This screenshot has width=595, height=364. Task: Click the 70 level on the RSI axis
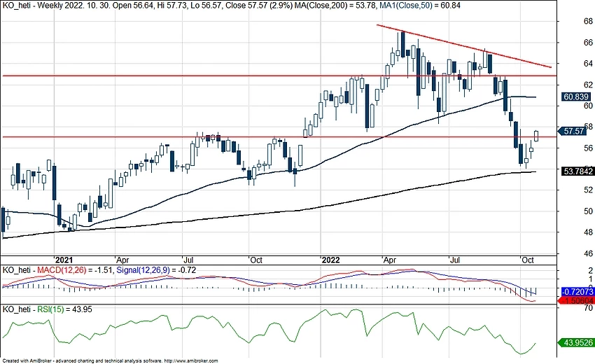tap(569, 307)
